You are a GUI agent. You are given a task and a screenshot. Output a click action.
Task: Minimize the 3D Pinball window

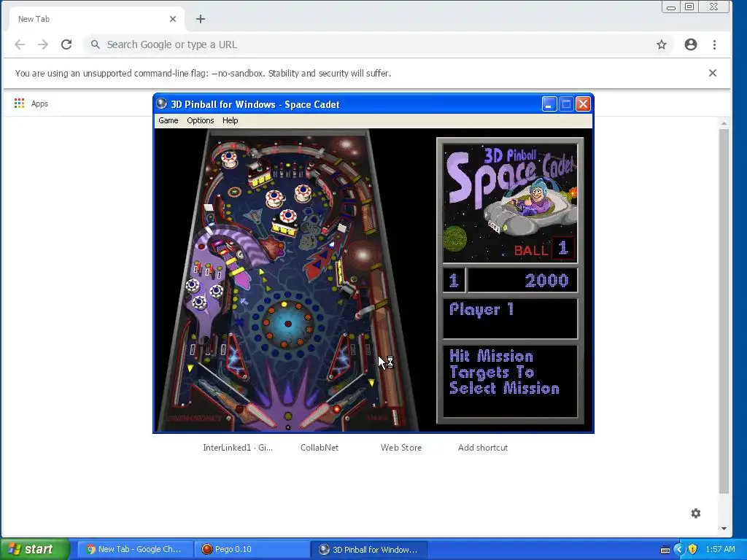click(x=549, y=104)
